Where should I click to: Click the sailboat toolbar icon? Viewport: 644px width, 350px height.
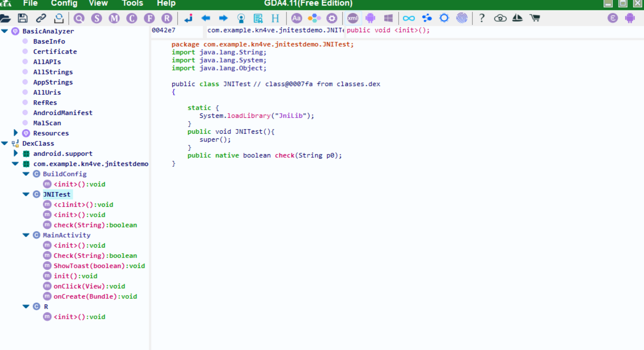pos(517,18)
